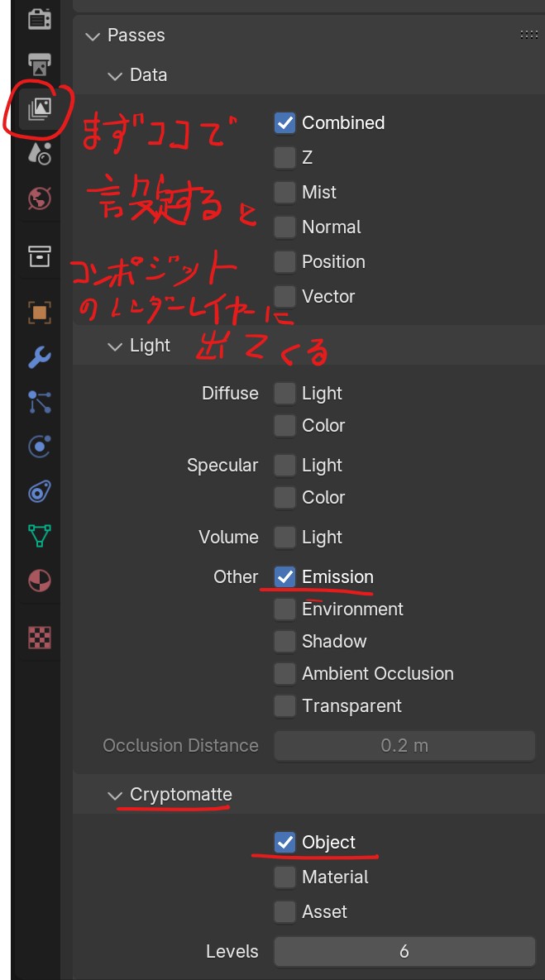Open the Output properties tab

(x=39, y=64)
